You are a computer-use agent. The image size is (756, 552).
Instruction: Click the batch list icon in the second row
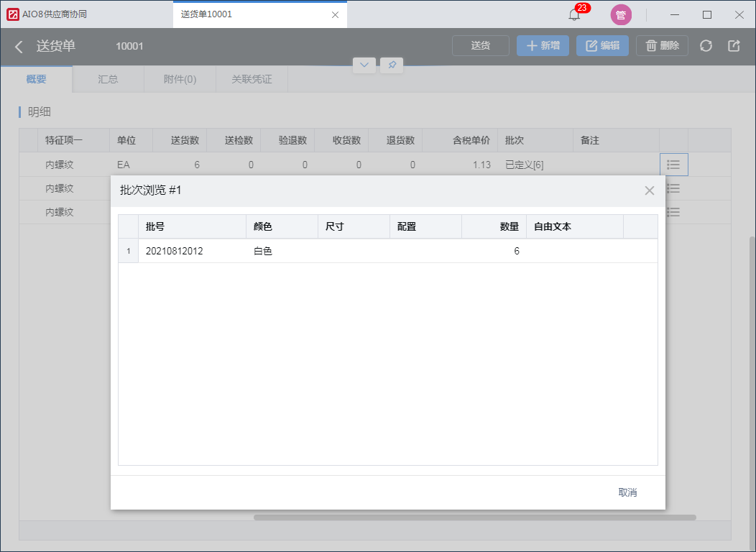(673, 188)
